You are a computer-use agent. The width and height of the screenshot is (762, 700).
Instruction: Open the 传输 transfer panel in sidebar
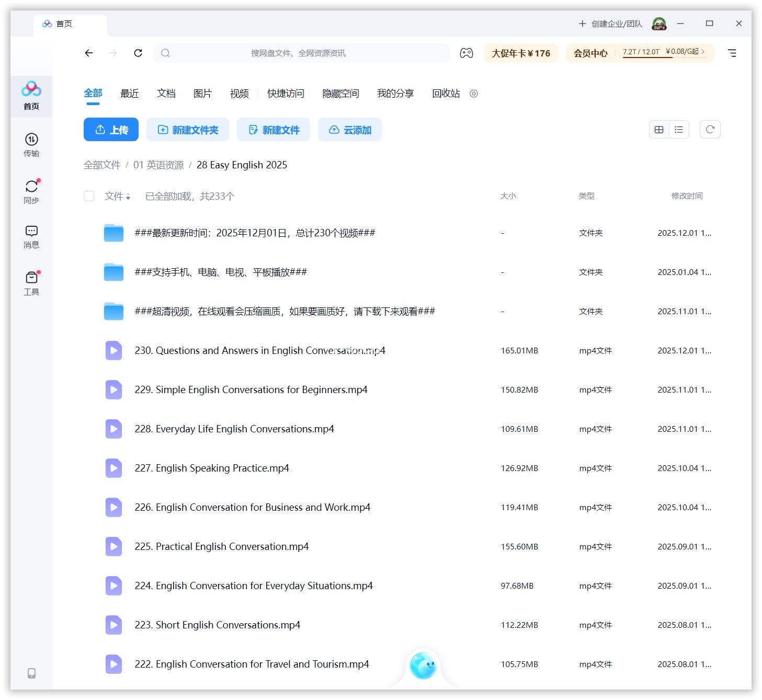(31, 145)
